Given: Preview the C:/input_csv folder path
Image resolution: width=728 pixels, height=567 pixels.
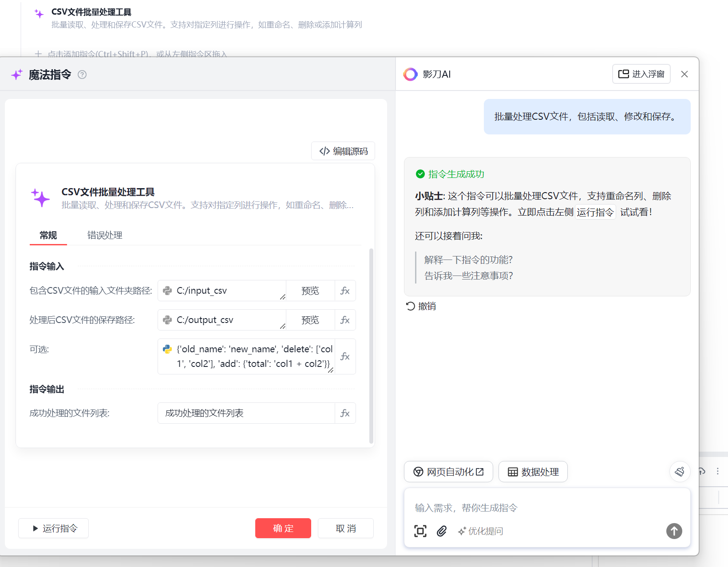Looking at the screenshot, I should pos(310,291).
